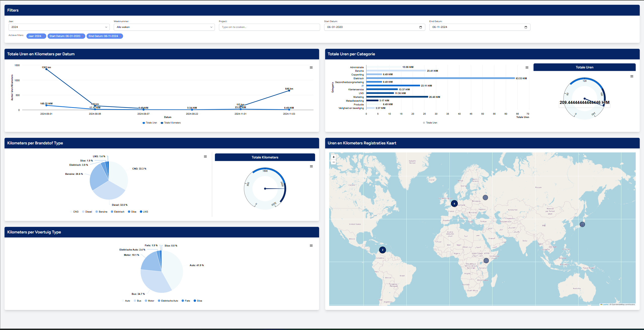
Task: Click the Marketing 26:40 H/M bar
Action: (397, 97)
